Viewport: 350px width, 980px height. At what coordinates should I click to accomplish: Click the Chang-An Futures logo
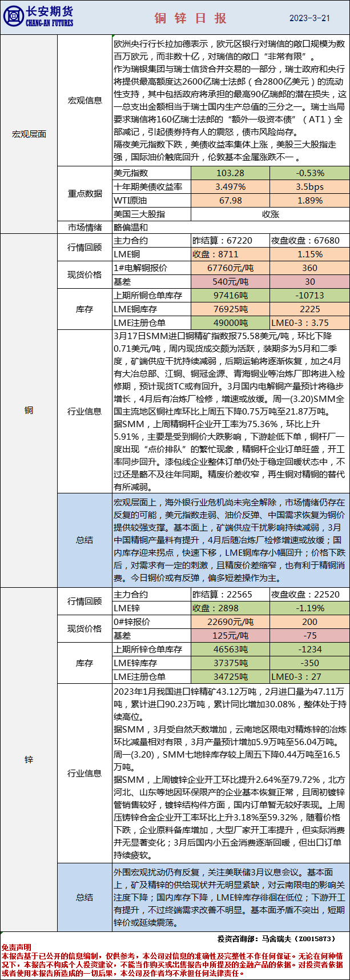coord(39,17)
